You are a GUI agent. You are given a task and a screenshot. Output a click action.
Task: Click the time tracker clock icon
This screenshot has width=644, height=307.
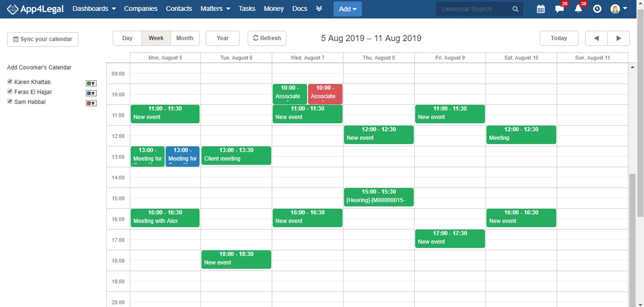[597, 9]
